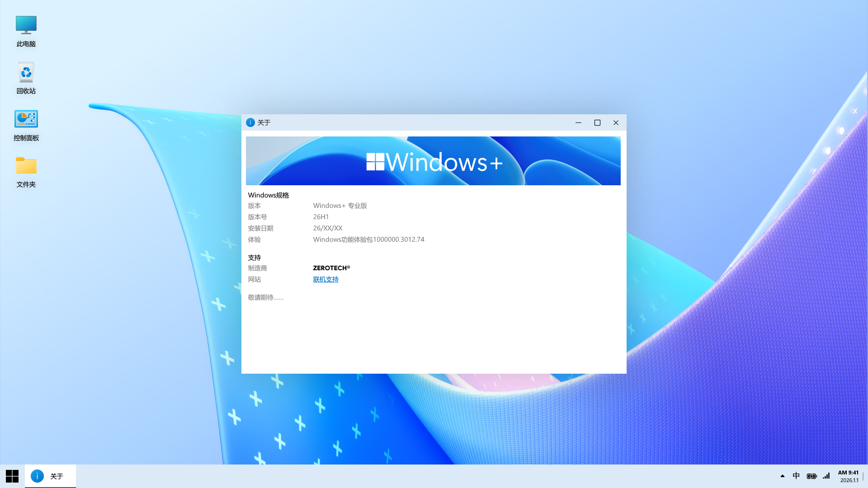Click the 敬请期待 text

click(x=266, y=297)
